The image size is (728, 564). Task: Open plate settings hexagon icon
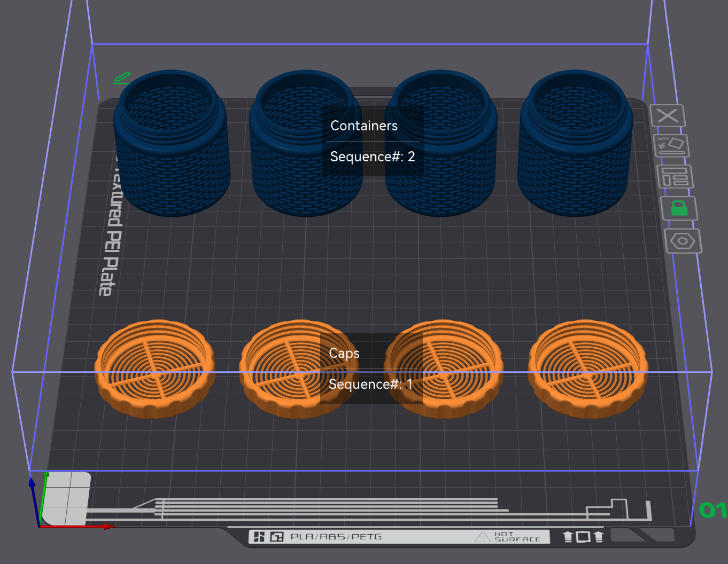click(x=683, y=241)
